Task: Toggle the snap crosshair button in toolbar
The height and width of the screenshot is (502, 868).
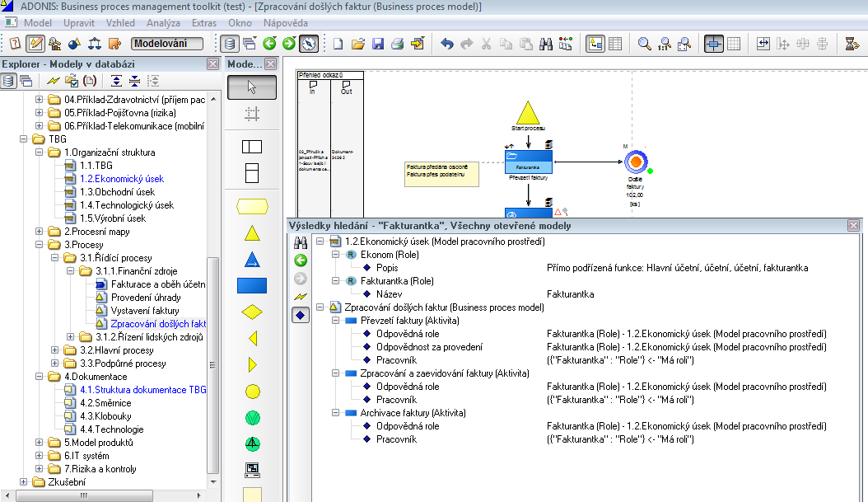Action: 713,44
